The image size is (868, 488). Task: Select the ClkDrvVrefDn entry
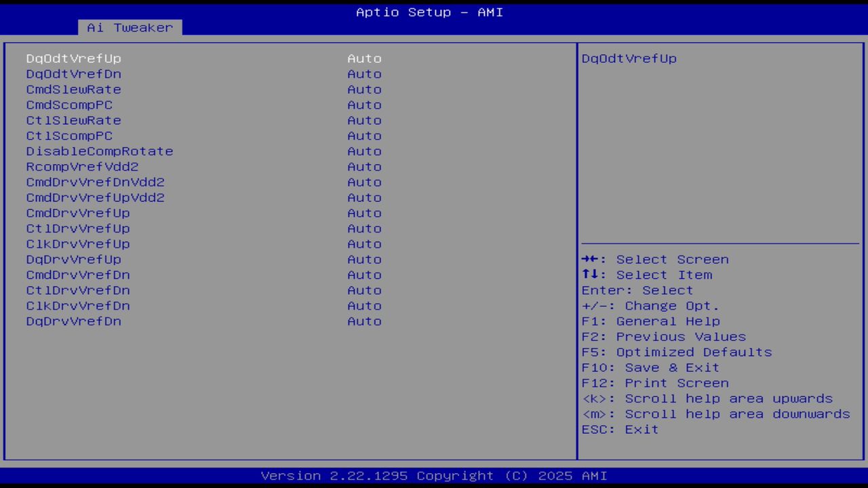(364, 306)
